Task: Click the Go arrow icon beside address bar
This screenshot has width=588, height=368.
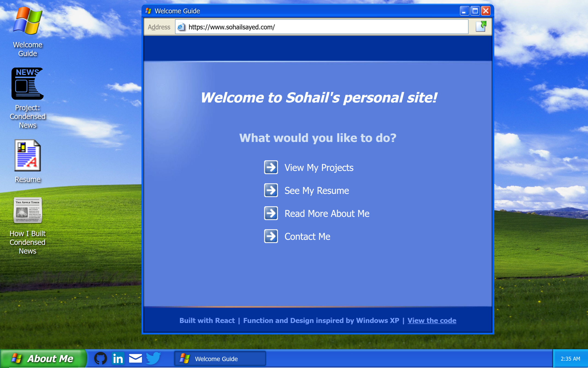Action: click(481, 26)
